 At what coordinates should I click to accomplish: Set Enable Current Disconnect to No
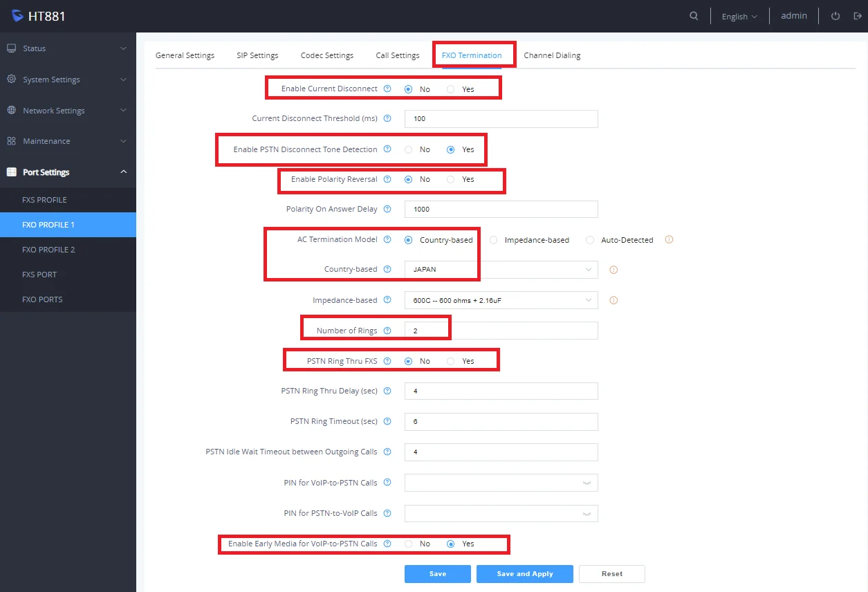[408, 89]
